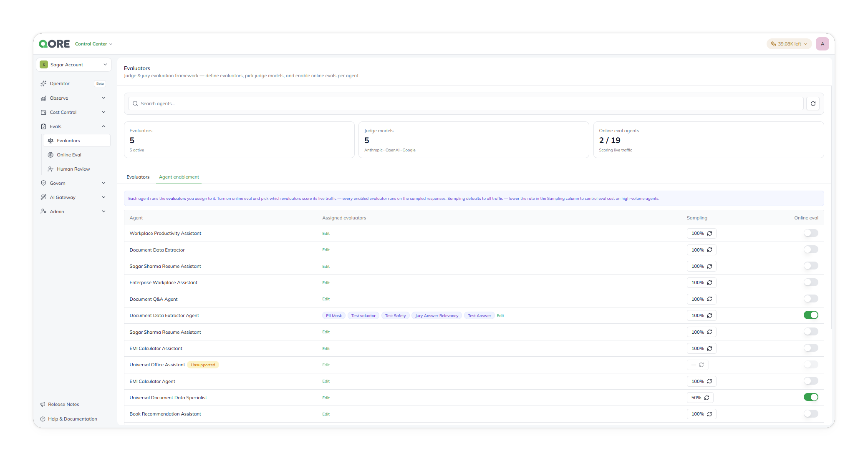868x461 pixels.
Task: Click the Online Eval target icon
Action: (x=50, y=155)
